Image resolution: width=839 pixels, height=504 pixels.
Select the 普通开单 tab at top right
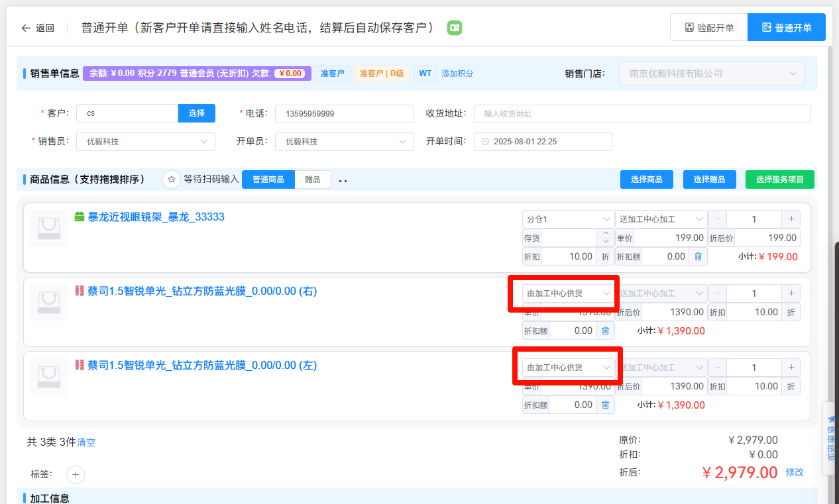click(x=786, y=28)
